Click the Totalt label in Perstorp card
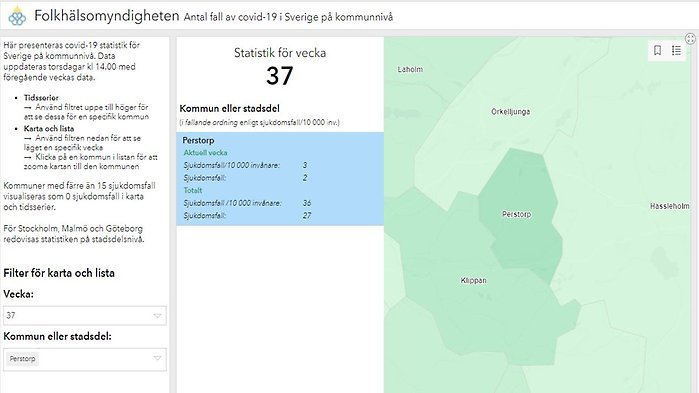 pos(193,190)
